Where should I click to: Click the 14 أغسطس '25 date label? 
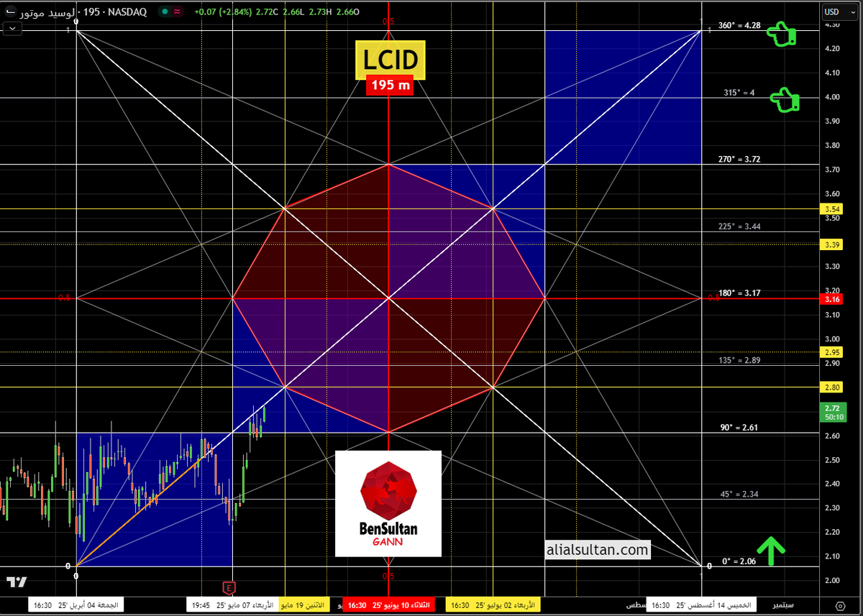(x=701, y=605)
